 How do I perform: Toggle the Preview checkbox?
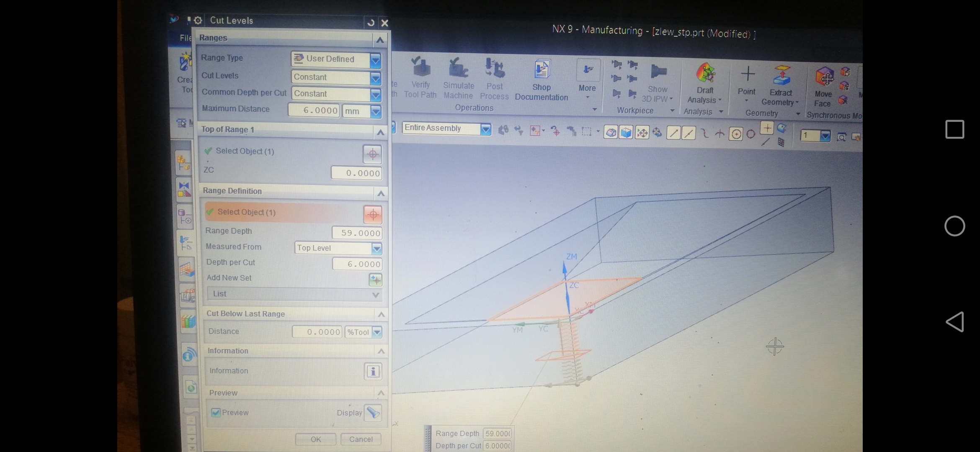(216, 413)
